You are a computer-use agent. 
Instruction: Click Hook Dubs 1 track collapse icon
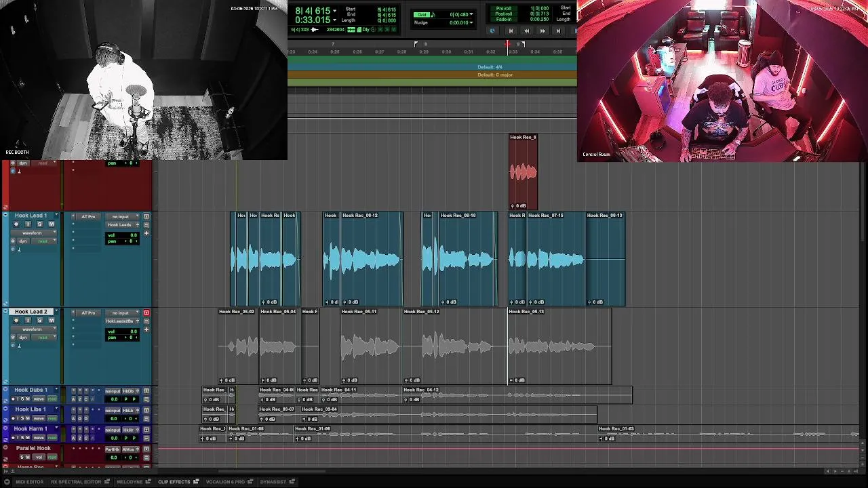(5, 389)
